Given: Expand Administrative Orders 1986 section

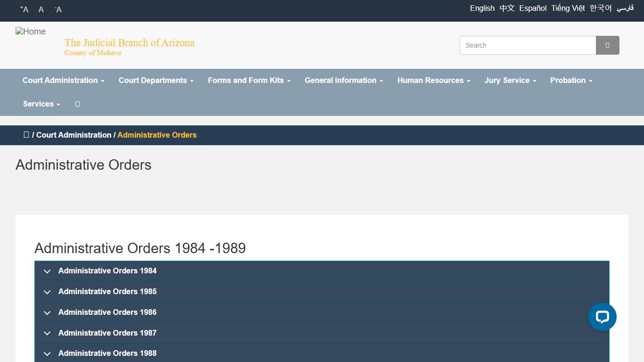Looking at the screenshot, I should pyautogui.click(x=107, y=313).
